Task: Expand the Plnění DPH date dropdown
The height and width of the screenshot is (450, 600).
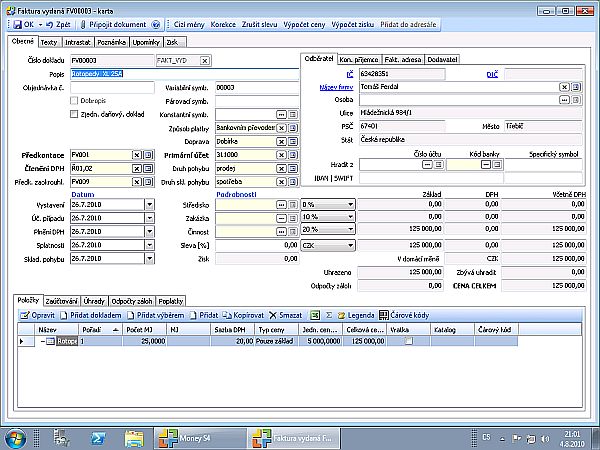Action: 149,232
